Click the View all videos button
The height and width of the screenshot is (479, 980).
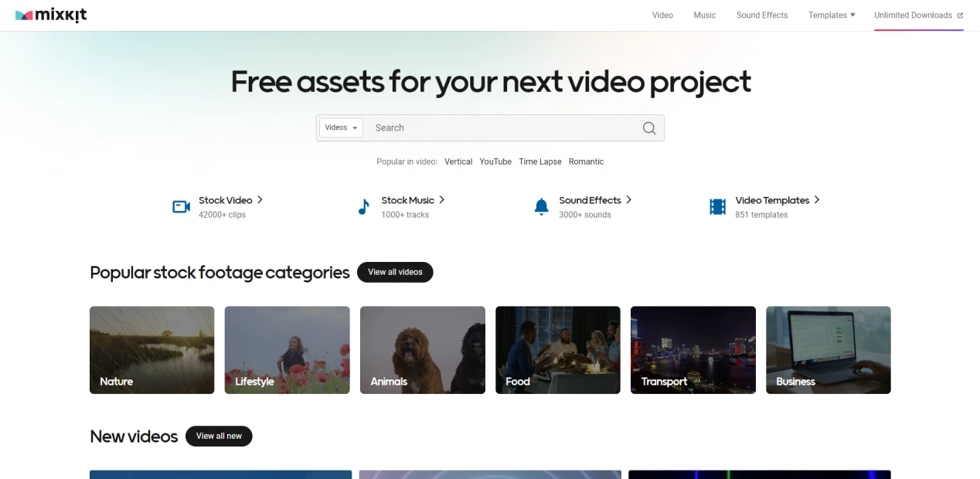tap(395, 272)
